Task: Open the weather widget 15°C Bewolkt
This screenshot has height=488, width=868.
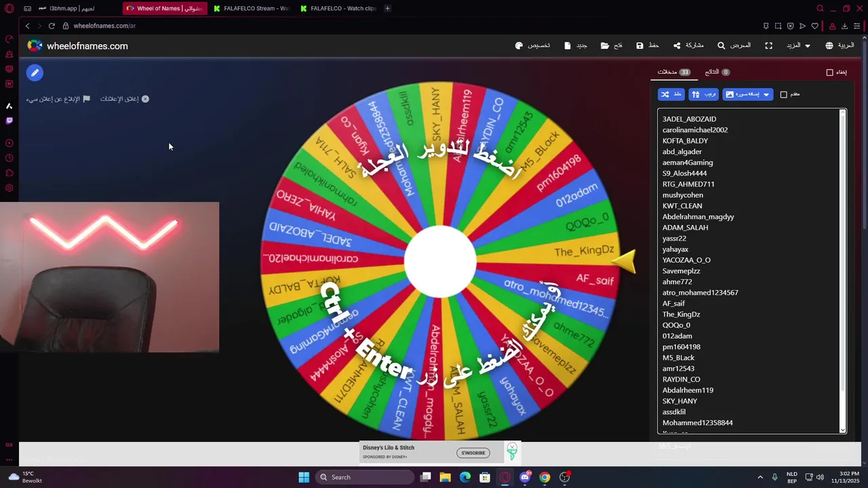Action: [x=25, y=477]
